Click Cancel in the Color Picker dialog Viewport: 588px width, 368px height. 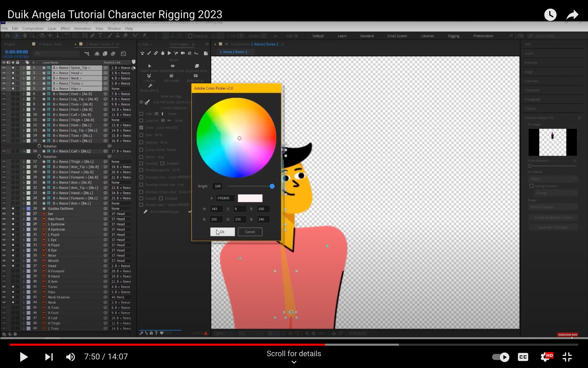[250, 232]
